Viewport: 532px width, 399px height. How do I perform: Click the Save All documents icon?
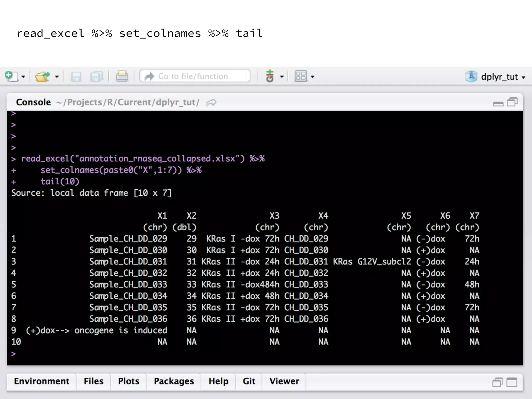pos(97,76)
